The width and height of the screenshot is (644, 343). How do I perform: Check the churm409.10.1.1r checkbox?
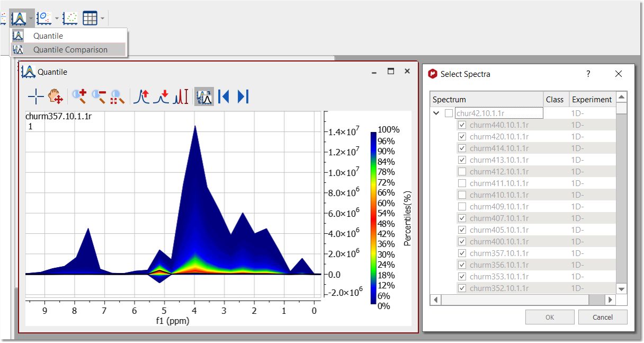click(x=462, y=207)
